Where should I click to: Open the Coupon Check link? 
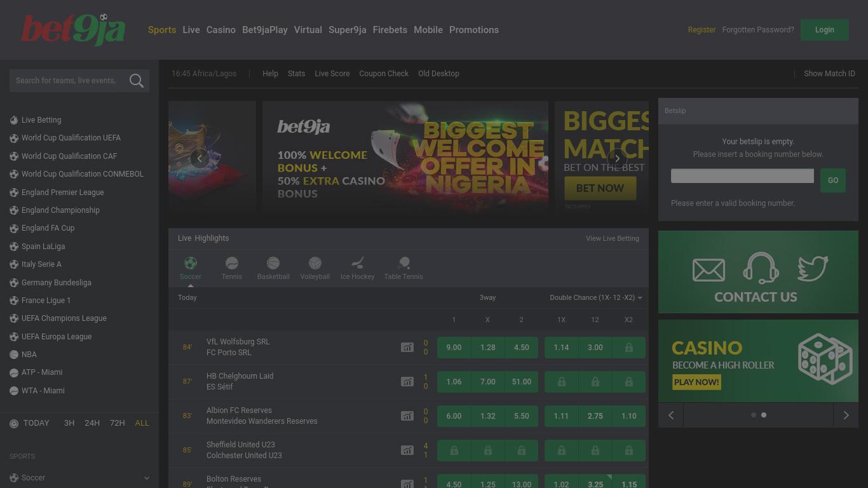384,74
